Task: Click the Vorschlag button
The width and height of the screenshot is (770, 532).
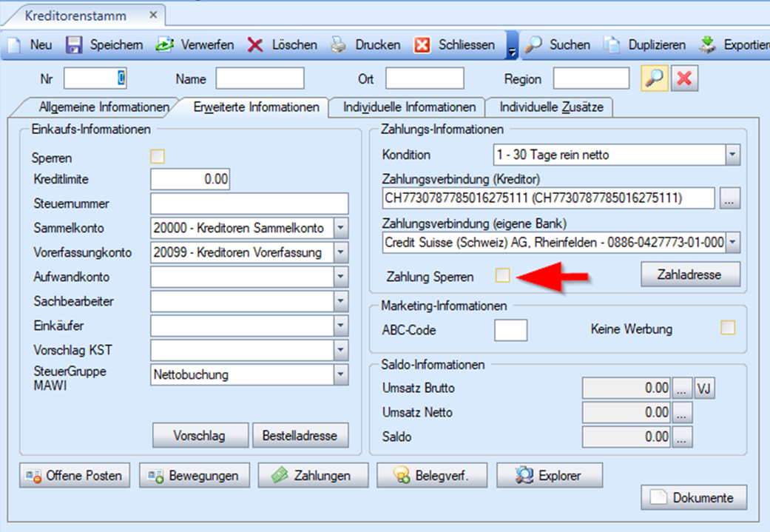Action: (x=200, y=435)
